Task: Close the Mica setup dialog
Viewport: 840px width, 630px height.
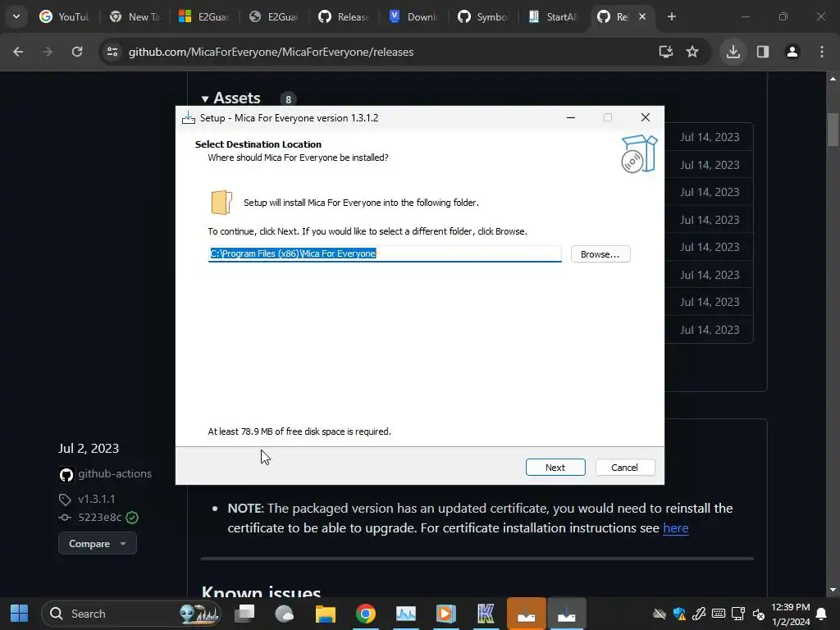Action: pyautogui.click(x=646, y=117)
